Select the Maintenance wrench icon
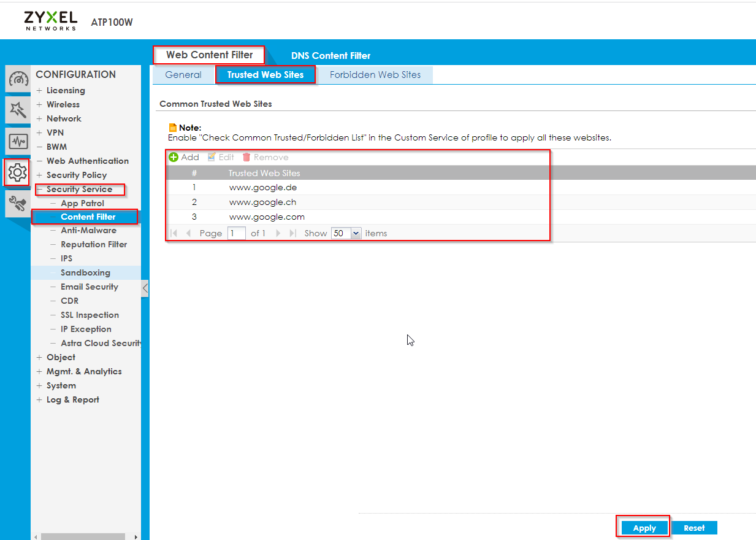756x540 pixels. tap(17, 203)
